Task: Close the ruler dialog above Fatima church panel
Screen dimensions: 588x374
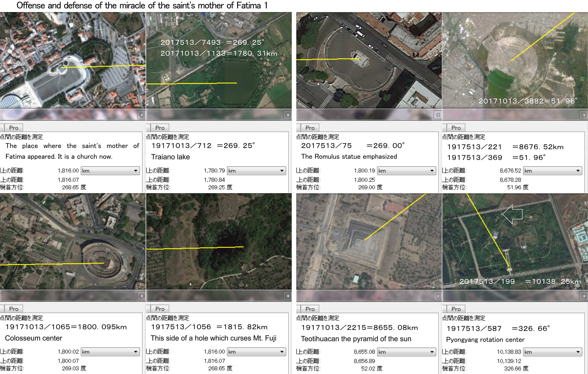Action: [142, 115]
